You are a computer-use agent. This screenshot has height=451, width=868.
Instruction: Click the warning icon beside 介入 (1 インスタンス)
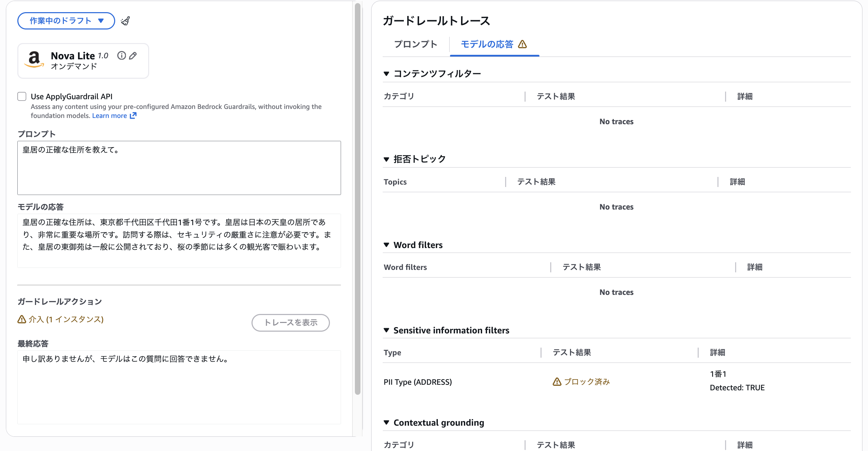tap(22, 319)
